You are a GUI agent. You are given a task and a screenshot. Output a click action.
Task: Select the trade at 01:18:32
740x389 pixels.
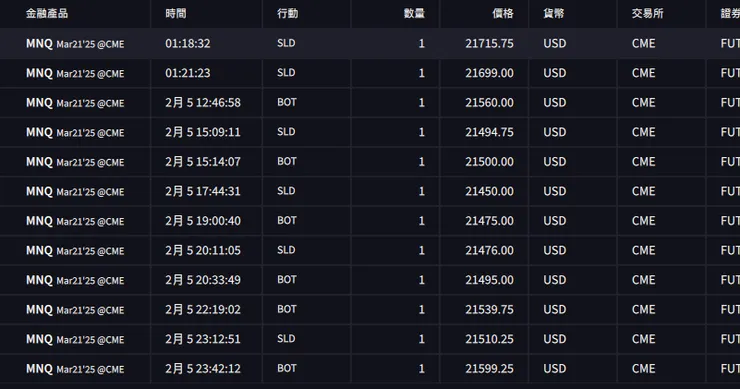(370, 43)
